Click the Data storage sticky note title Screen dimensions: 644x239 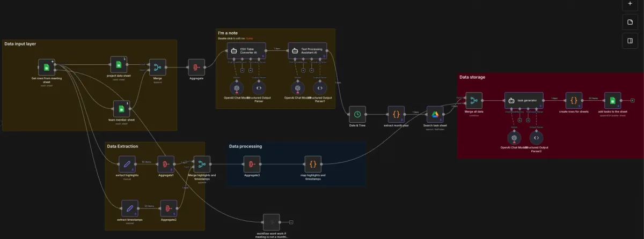(472, 77)
